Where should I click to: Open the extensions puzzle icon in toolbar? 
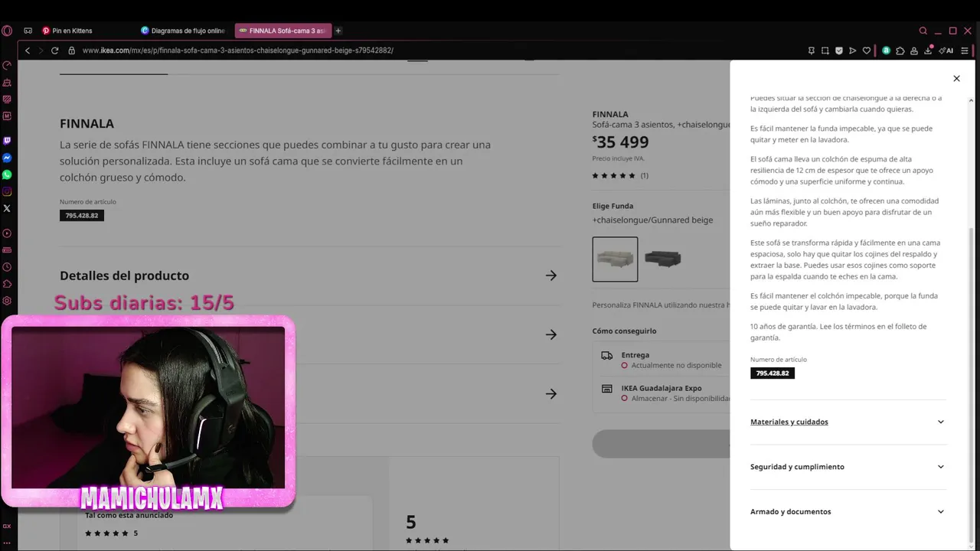click(x=900, y=51)
